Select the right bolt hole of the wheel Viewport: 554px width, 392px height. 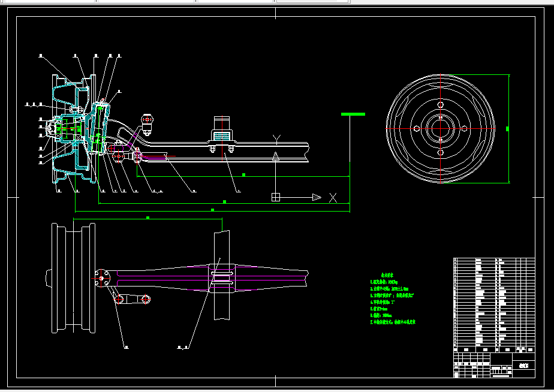(464, 128)
